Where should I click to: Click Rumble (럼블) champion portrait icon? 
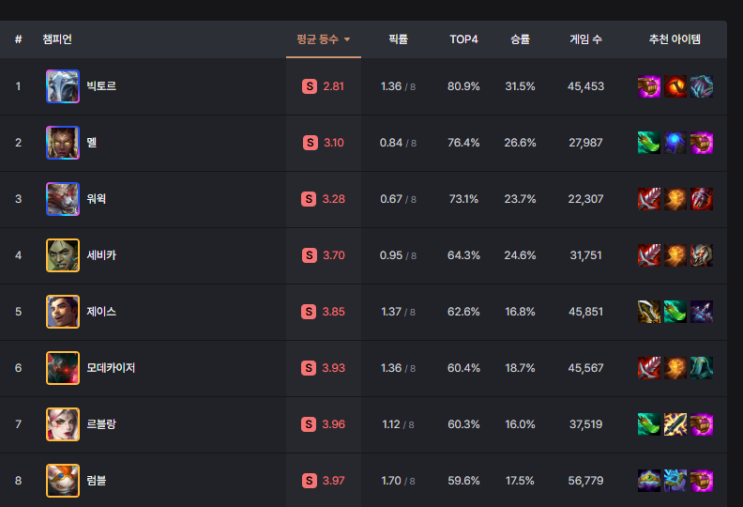[62, 480]
